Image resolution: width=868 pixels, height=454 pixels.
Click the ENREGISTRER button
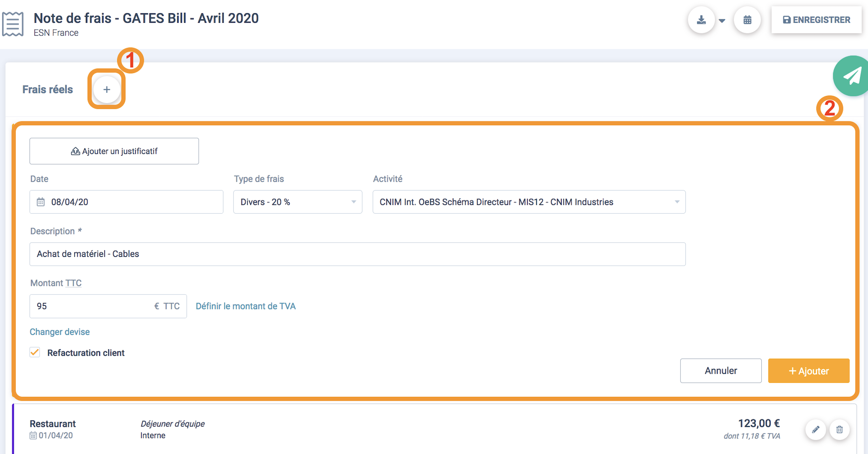click(816, 20)
